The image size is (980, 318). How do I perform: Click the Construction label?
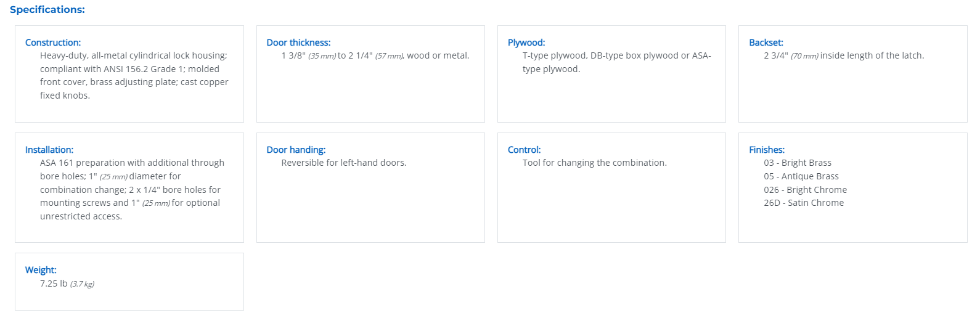[53, 43]
